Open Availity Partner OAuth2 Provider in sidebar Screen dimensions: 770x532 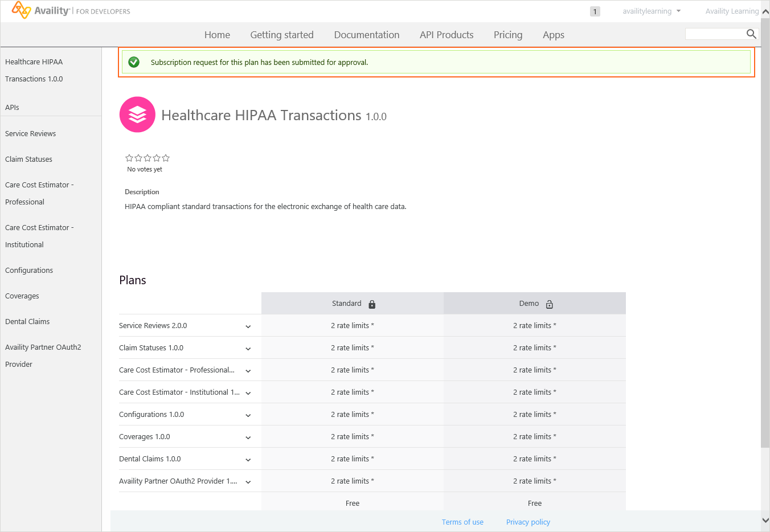pos(43,355)
